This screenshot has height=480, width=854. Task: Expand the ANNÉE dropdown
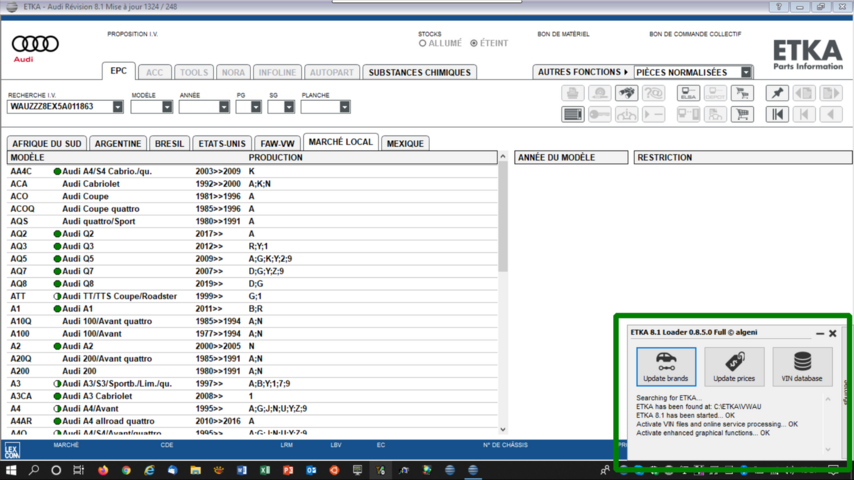tap(224, 107)
